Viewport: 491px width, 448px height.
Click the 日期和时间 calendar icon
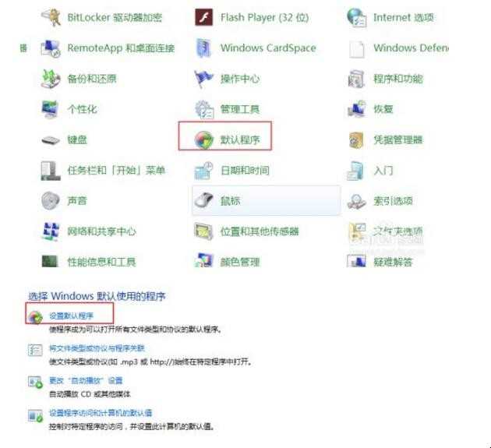tap(204, 171)
